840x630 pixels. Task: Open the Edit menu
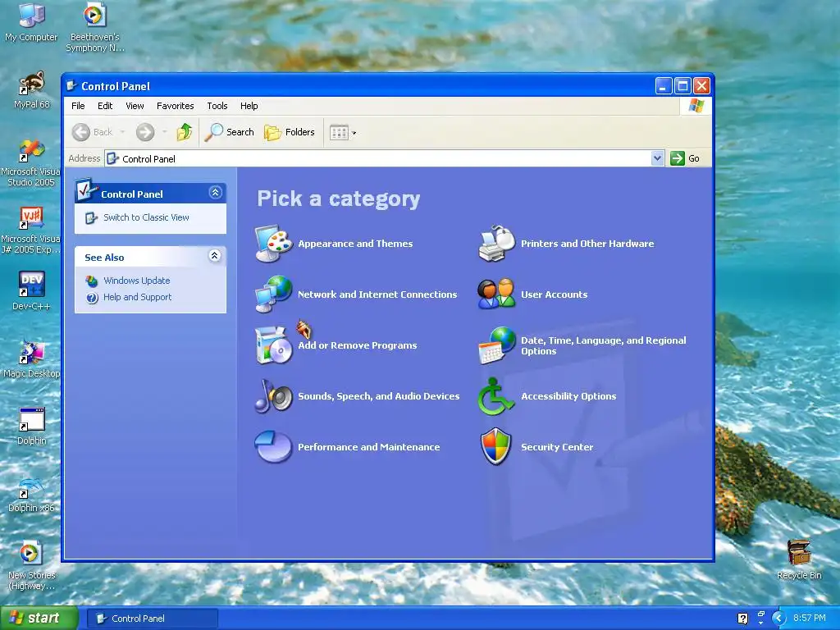click(x=105, y=106)
